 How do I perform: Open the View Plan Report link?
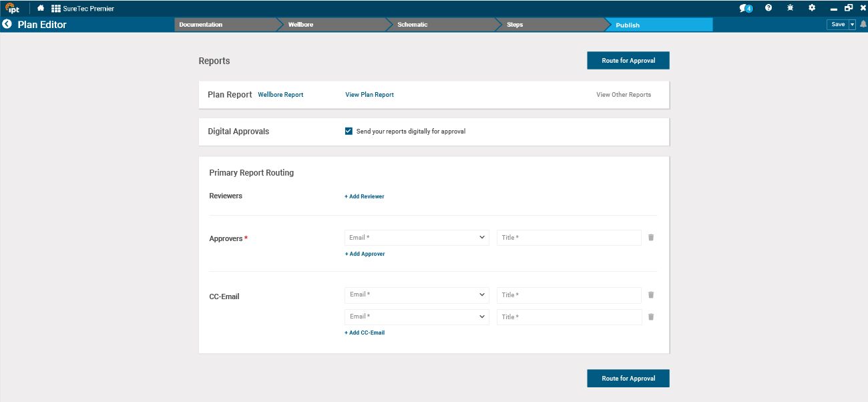point(369,95)
